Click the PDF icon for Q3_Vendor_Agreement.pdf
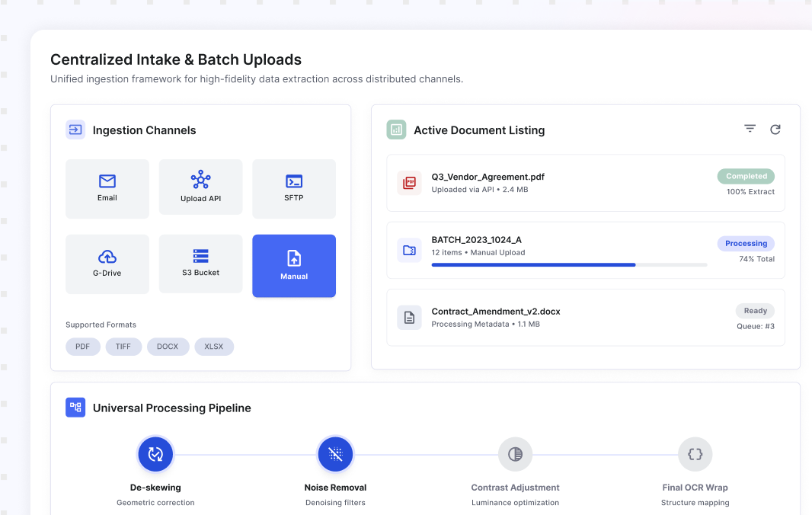Viewport: 812px width, 515px height. pos(409,183)
